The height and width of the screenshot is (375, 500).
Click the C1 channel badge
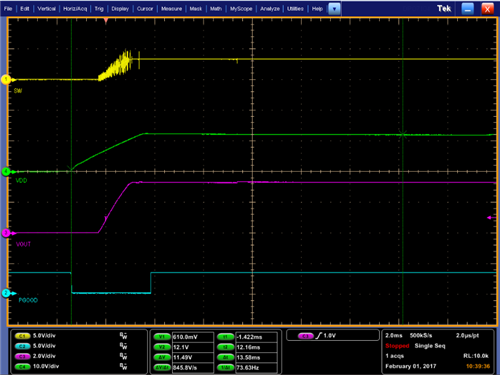click(x=22, y=336)
